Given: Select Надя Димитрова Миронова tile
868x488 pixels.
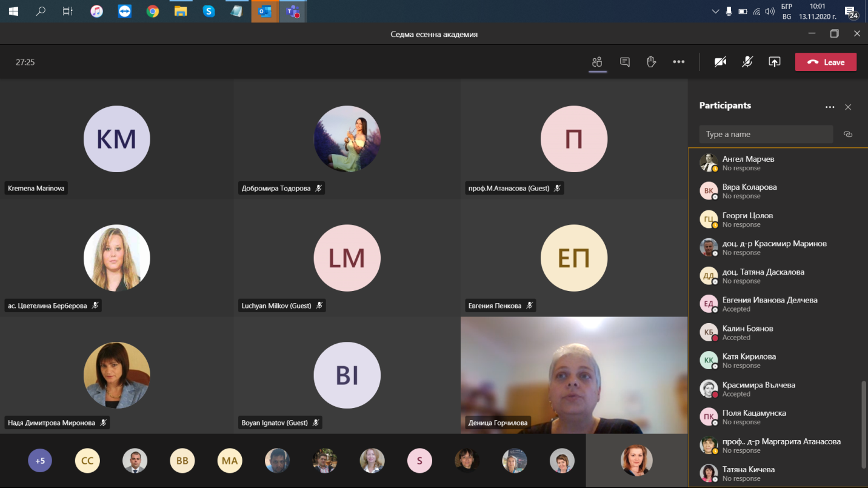Looking at the screenshot, I should (116, 375).
